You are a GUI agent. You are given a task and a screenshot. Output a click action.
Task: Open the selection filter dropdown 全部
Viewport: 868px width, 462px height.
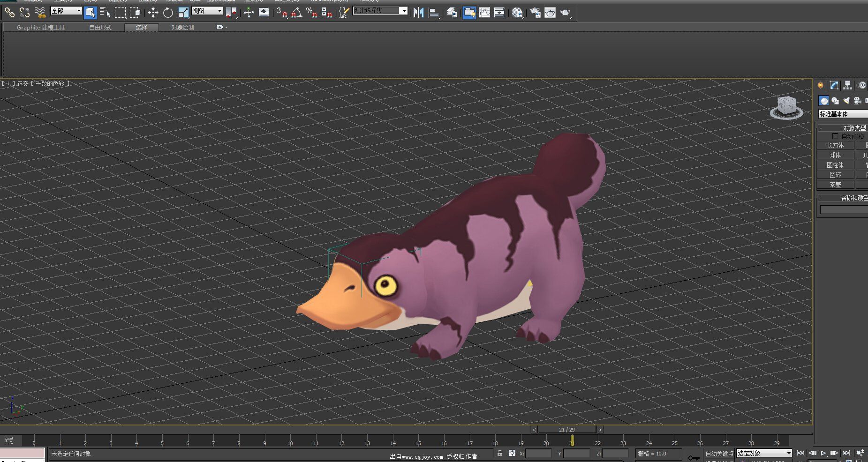point(66,11)
